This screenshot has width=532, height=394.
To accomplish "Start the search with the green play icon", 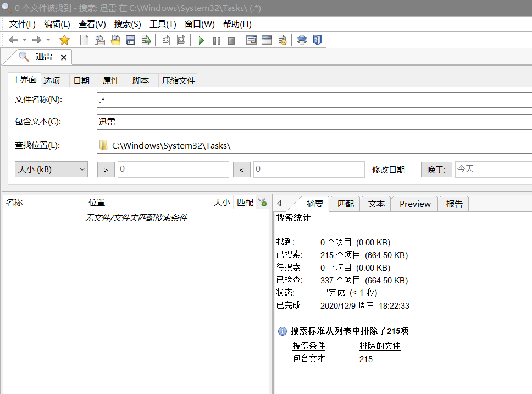I will coord(201,40).
